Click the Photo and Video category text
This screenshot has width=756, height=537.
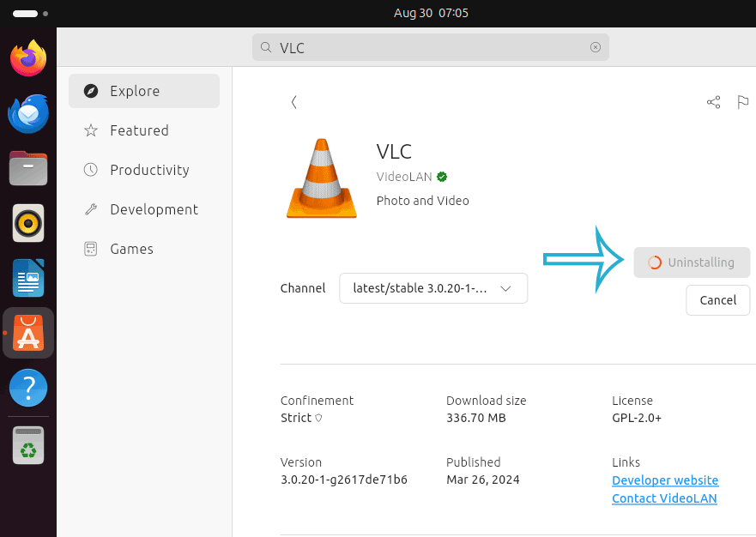[423, 201]
